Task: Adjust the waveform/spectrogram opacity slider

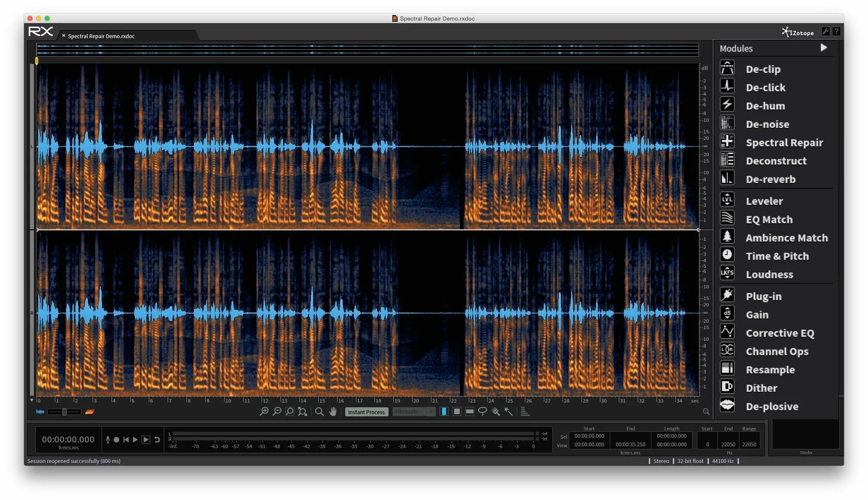Action: 64,412
